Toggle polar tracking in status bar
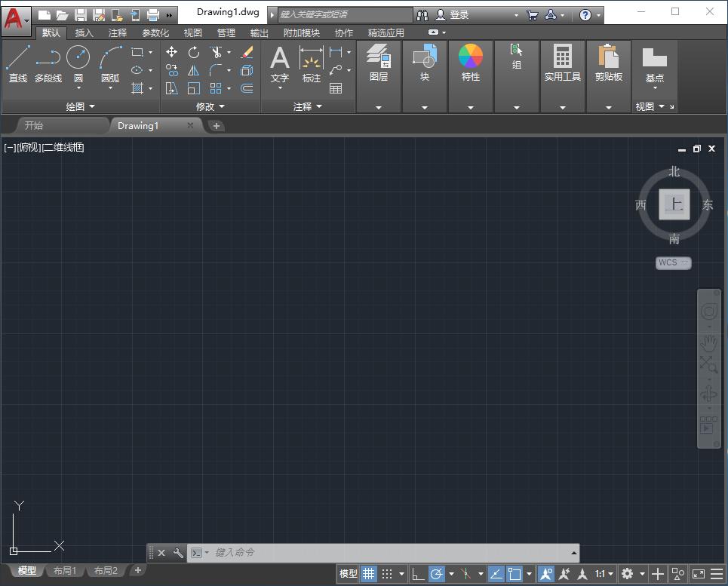Screen dimensions: 728x586 coord(437,574)
